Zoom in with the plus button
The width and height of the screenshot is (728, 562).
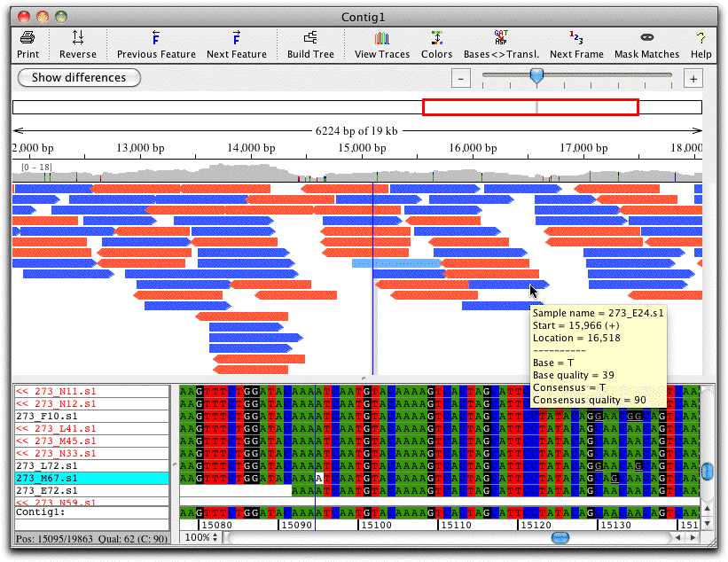pos(693,79)
